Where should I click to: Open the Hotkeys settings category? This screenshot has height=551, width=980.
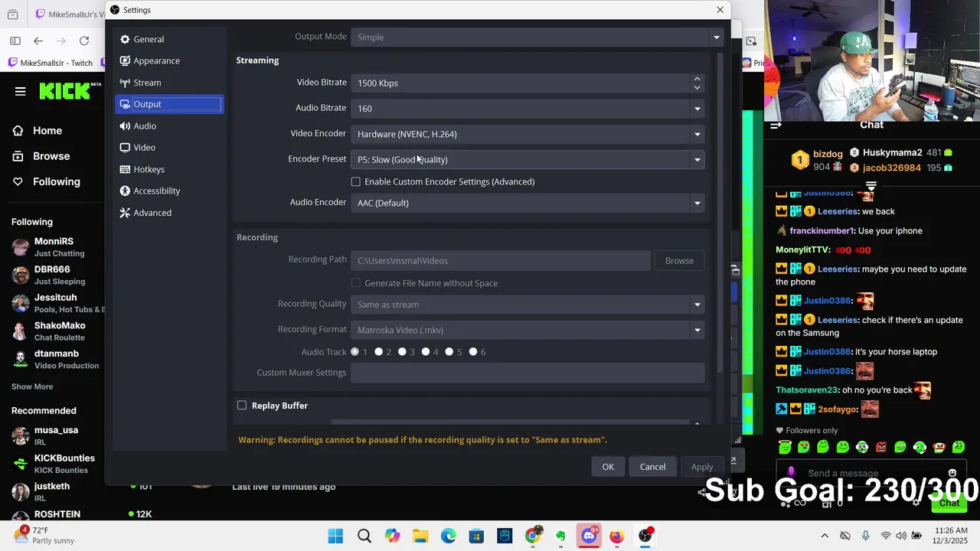pyautogui.click(x=168, y=169)
